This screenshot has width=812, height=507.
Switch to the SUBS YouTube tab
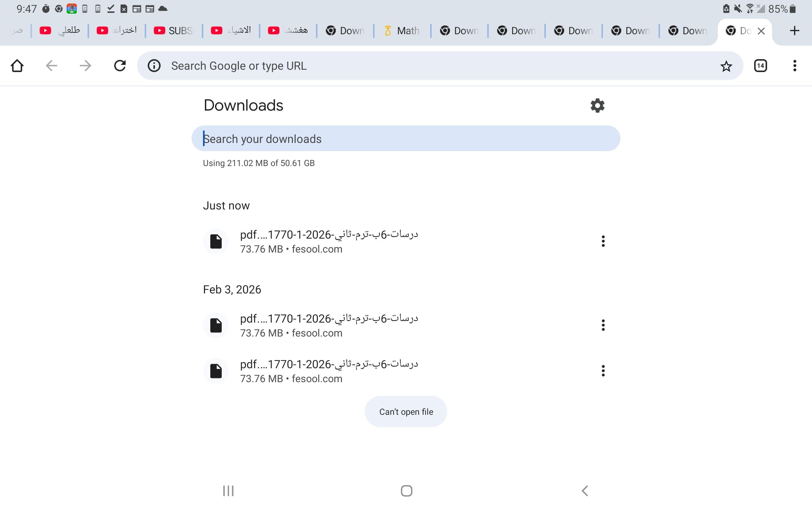pos(174,31)
